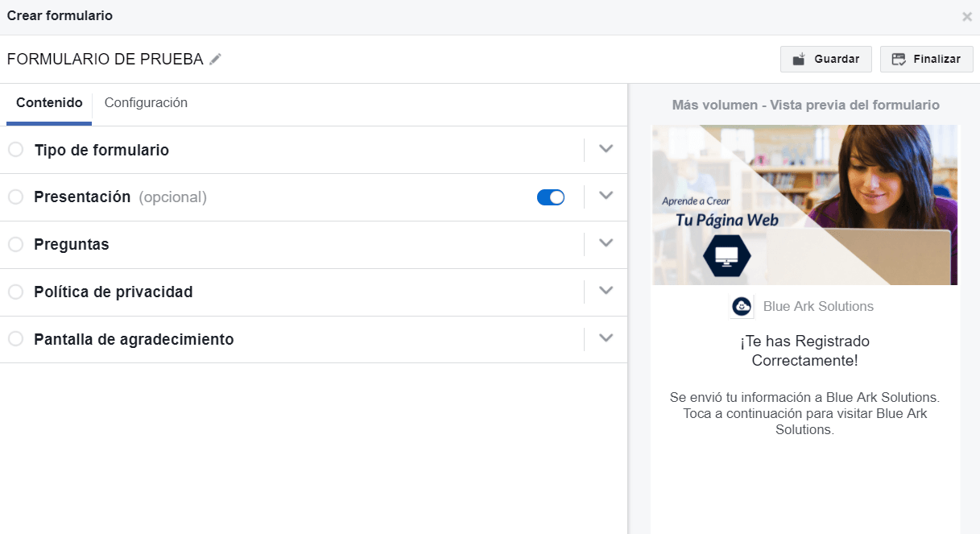Open the Configuración tab
The image size is (980, 534).
tap(146, 103)
